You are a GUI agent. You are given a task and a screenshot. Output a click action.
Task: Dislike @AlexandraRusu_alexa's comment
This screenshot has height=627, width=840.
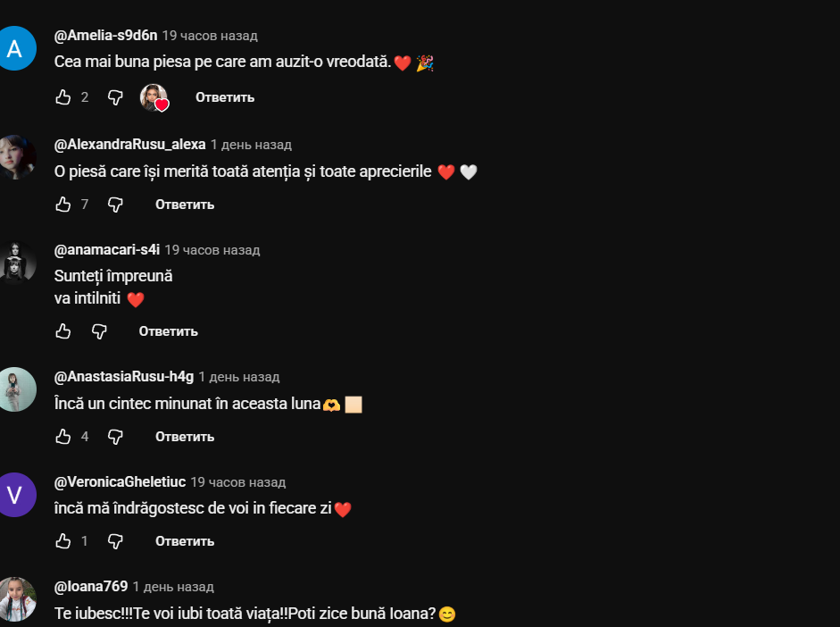click(x=115, y=205)
